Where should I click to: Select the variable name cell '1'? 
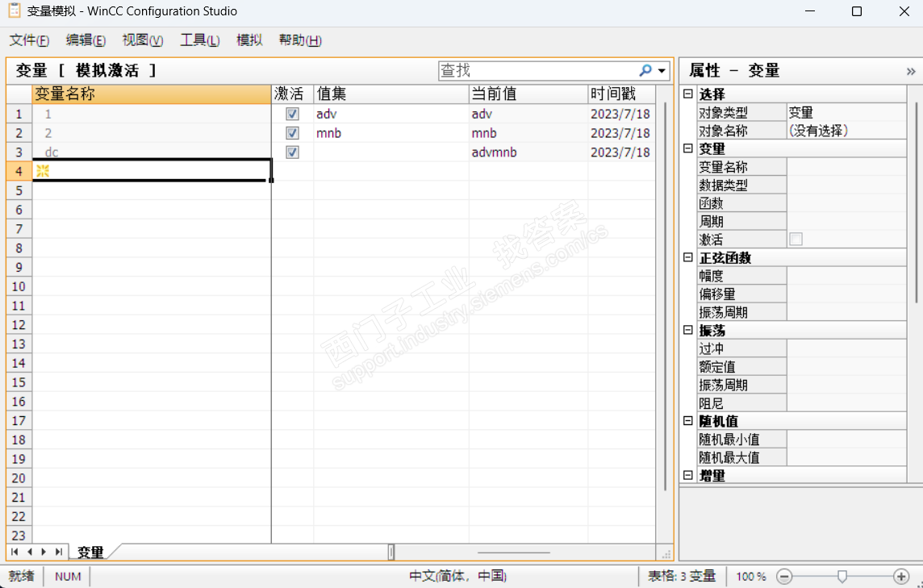[152, 114]
